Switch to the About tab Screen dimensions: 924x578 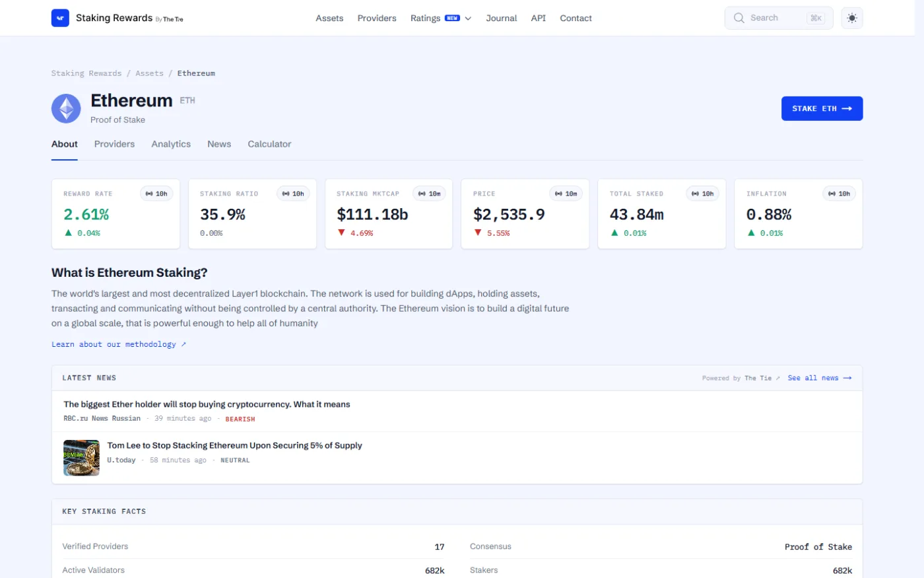[x=65, y=144]
